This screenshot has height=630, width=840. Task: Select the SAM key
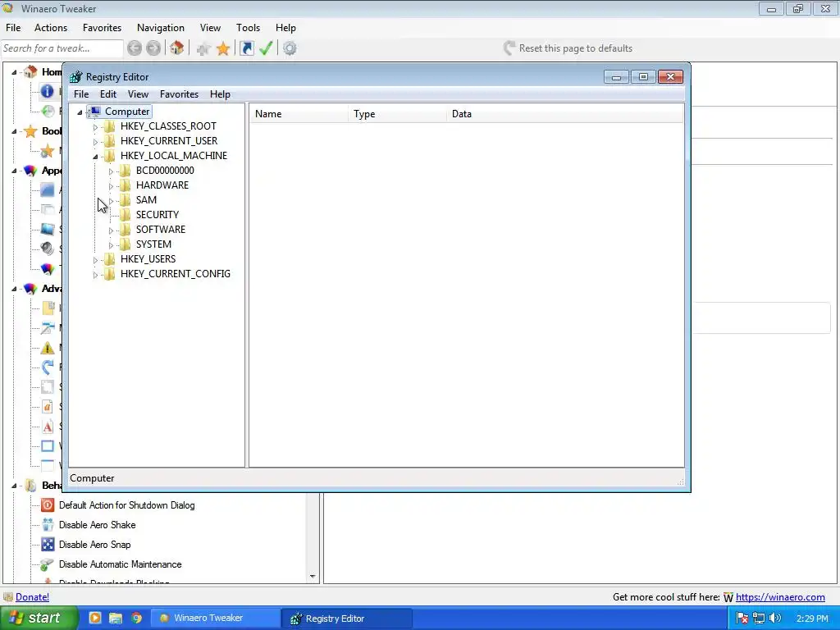(x=146, y=200)
